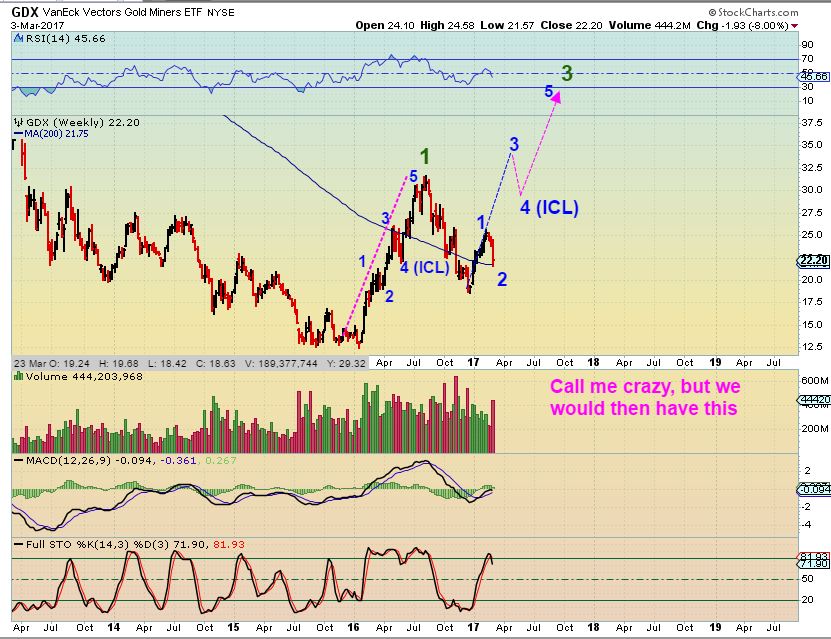Click the 'would then have this' annotation line

pyautogui.click(x=643, y=409)
